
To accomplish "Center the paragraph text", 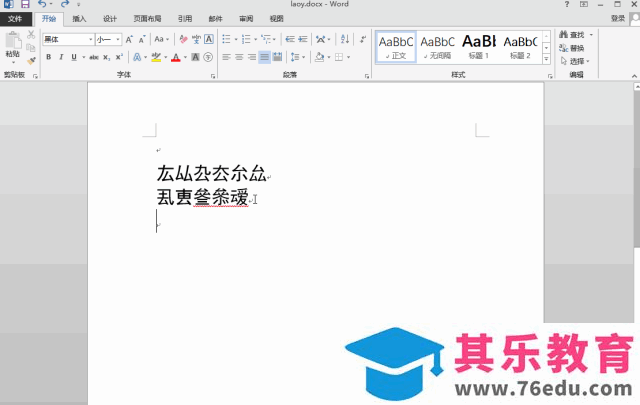I will pyautogui.click(x=239, y=57).
